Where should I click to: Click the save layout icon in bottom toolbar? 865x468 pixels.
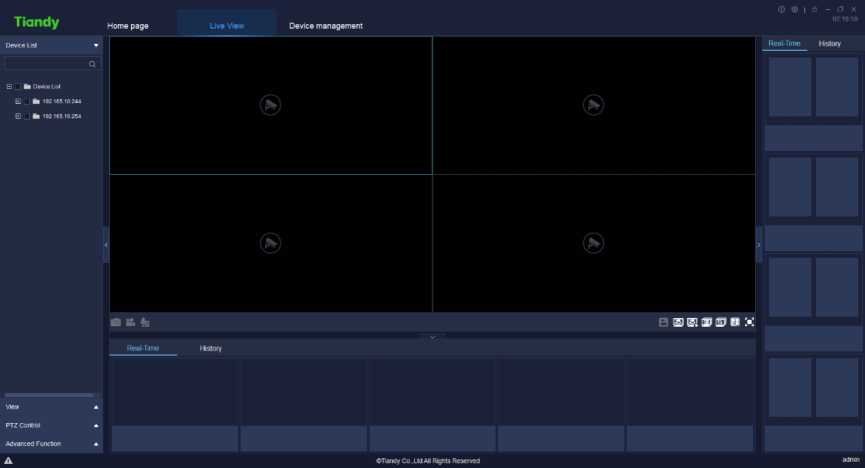(663, 322)
